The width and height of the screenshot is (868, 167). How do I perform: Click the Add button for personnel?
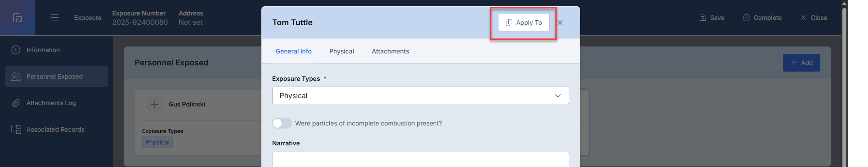click(x=801, y=63)
